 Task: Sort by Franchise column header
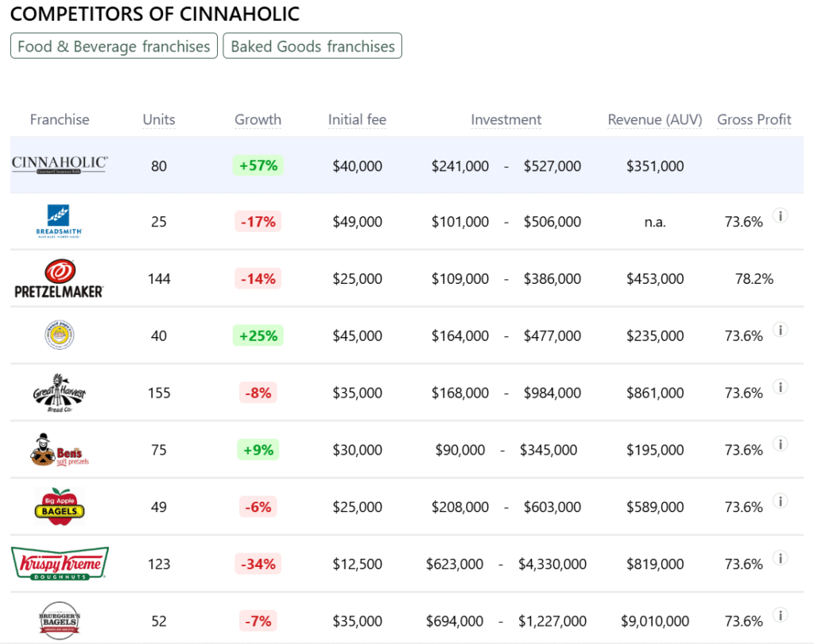[60, 119]
